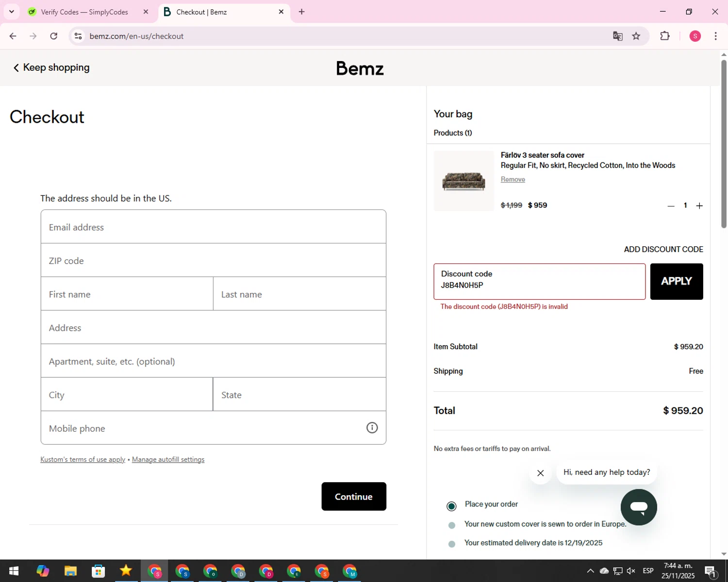Open browser extensions puzzle icon

click(x=665, y=36)
